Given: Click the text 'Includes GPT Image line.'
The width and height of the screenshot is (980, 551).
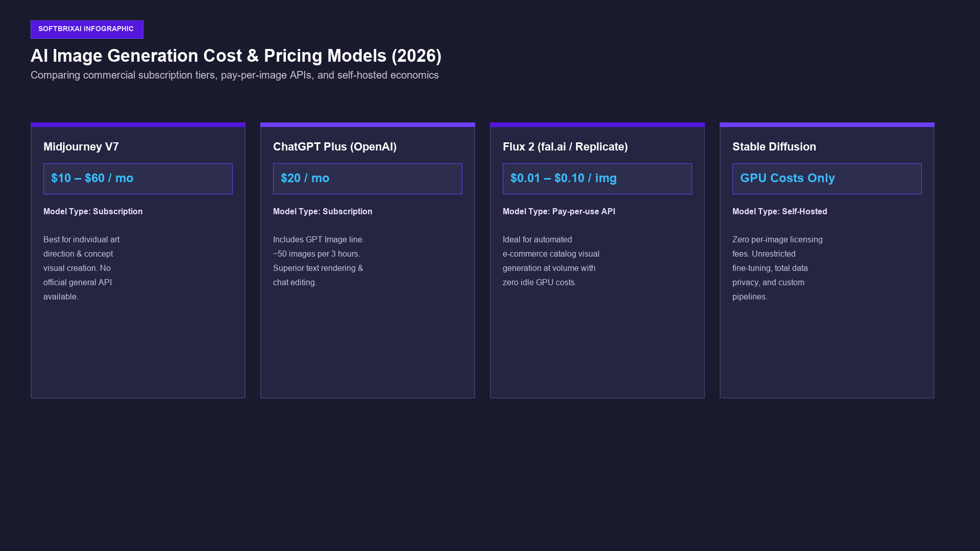Looking at the screenshot, I should pos(318,239).
